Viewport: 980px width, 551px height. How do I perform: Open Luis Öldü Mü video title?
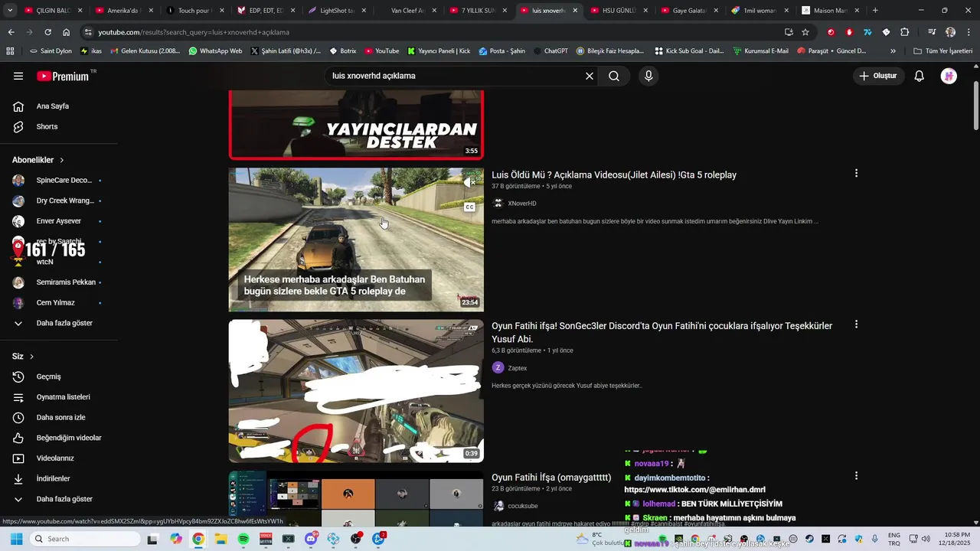(x=614, y=175)
